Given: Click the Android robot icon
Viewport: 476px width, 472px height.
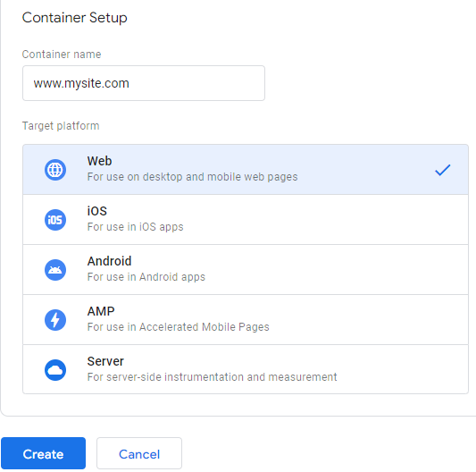Looking at the screenshot, I should [55, 270].
